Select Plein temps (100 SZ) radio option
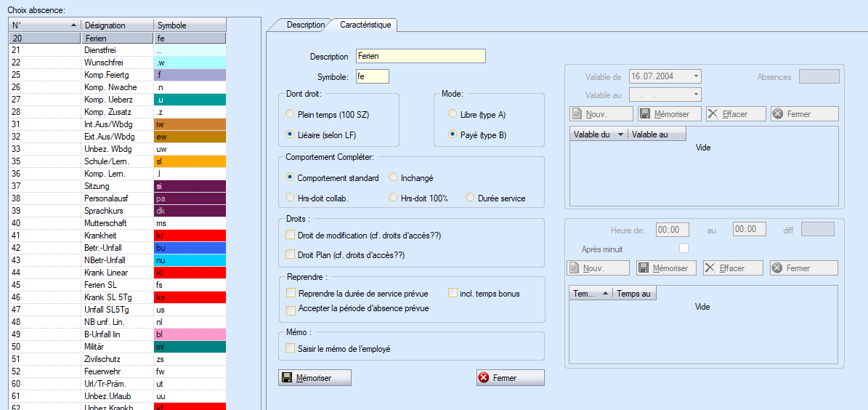The height and width of the screenshot is (410, 868). click(291, 114)
